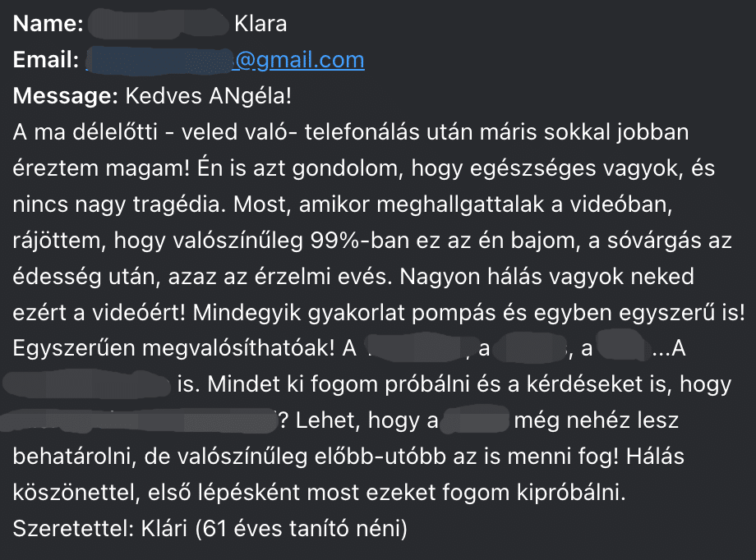Click the bold "Name:" label
The height and width of the screenshot is (560, 756).
[48, 23]
